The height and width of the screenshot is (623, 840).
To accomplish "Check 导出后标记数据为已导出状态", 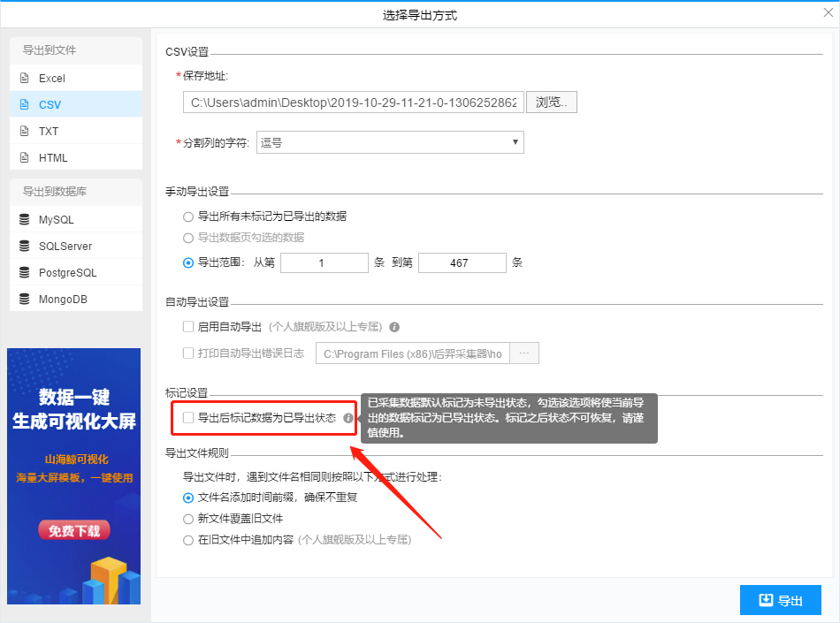I will [188, 417].
